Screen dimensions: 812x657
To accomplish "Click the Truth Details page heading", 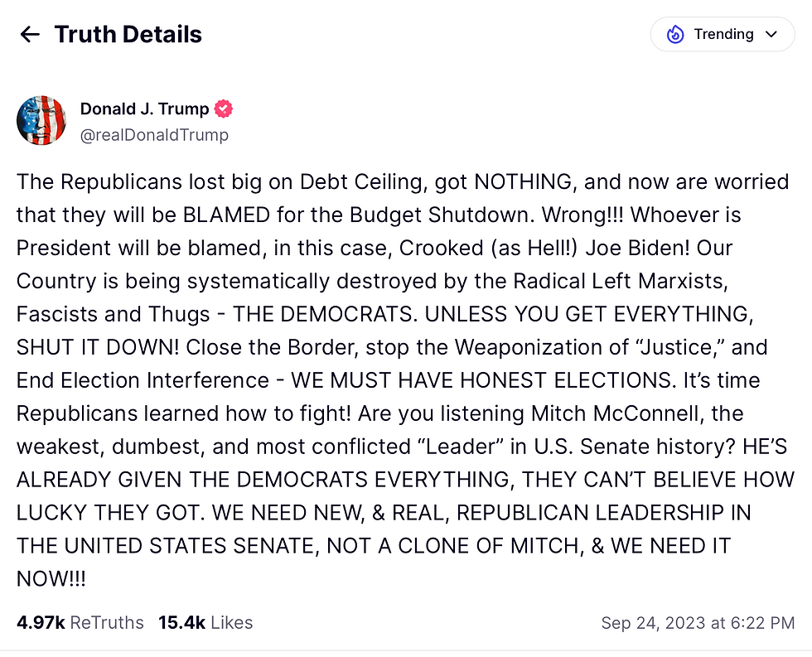I will click(x=128, y=35).
